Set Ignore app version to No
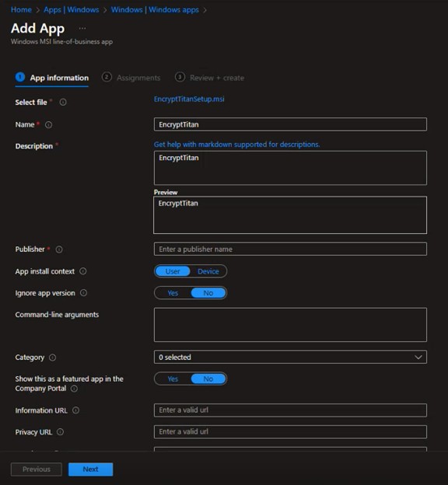 (x=208, y=293)
